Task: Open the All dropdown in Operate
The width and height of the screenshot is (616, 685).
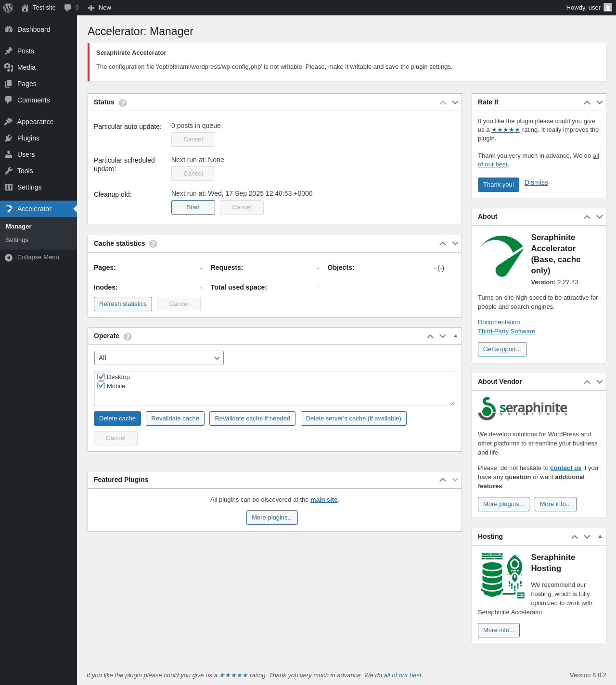Action: [x=159, y=358]
